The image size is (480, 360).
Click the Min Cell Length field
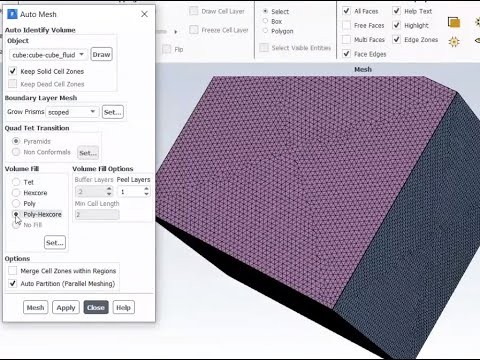[97, 214]
